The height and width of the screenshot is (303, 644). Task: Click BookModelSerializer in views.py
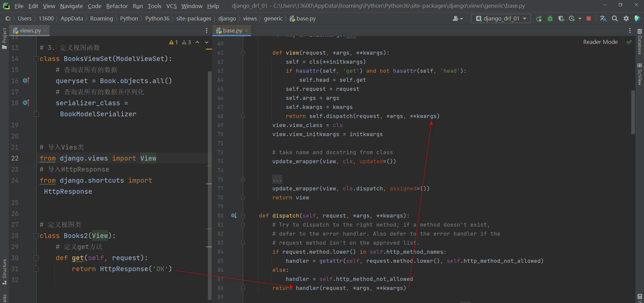point(98,114)
